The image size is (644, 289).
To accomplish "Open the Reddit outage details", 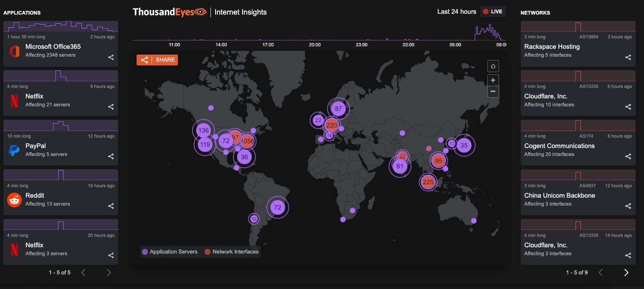I will (x=61, y=193).
